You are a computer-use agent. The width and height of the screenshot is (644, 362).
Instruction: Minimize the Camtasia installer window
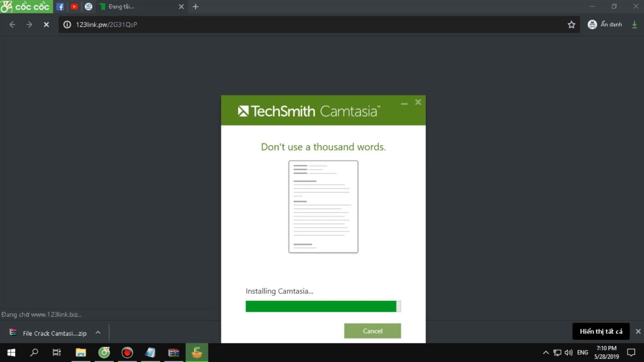404,103
